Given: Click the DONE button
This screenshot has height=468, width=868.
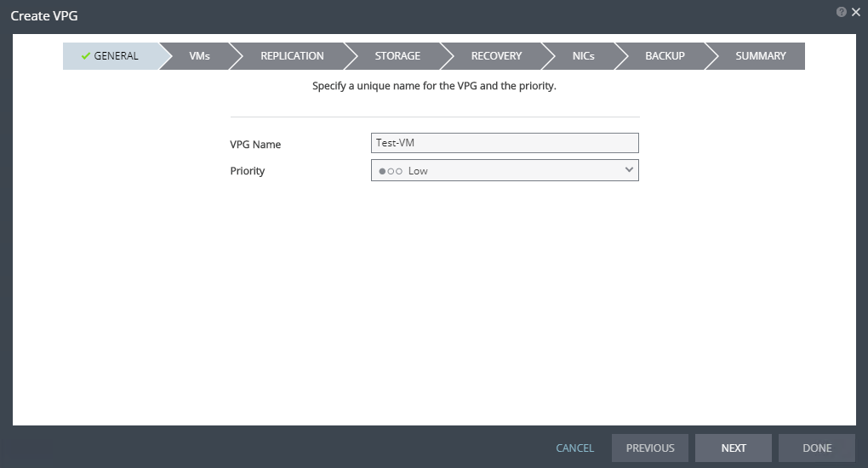Looking at the screenshot, I should click(x=817, y=448).
